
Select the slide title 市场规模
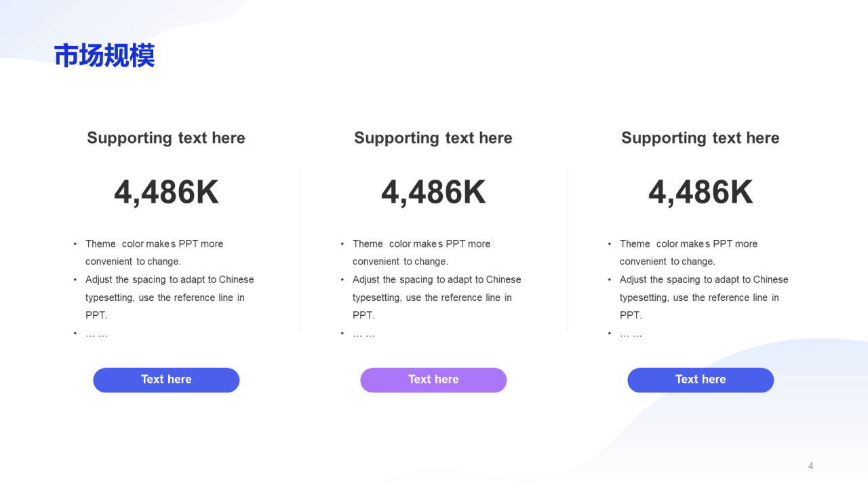pyautogui.click(x=104, y=56)
